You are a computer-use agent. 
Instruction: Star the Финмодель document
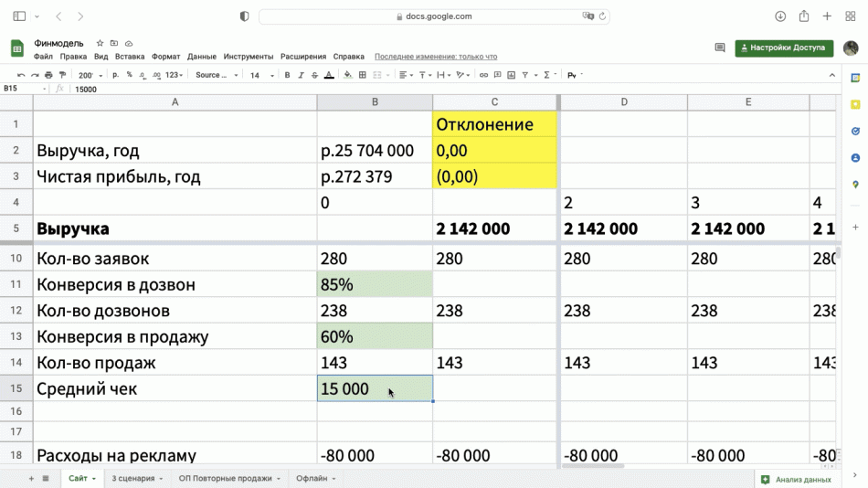tap(101, 43)
